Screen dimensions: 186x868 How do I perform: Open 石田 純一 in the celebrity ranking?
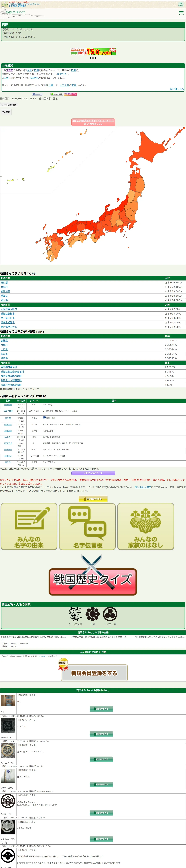pyautogui.click(x=8, y=449)
